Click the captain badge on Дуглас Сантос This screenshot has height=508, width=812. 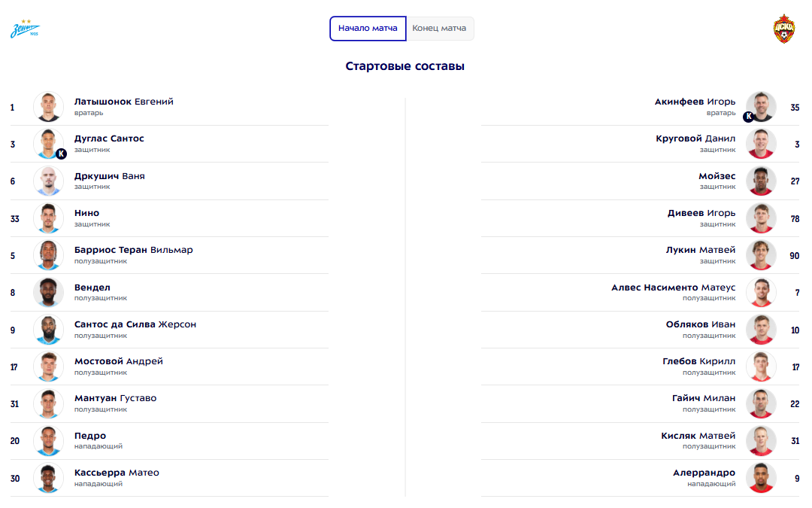pyautogui.click(x=62, y=154)
